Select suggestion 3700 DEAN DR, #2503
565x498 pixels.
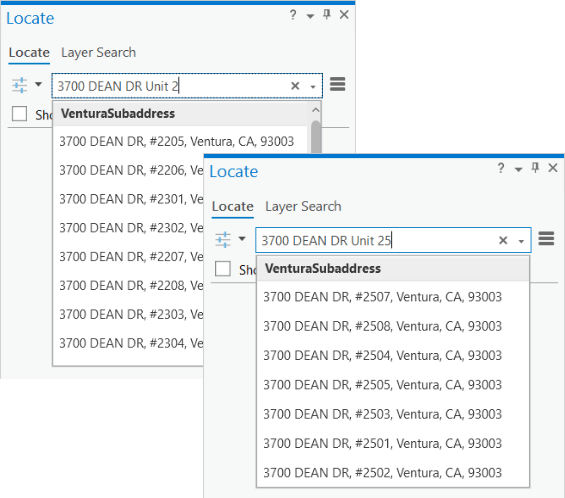point(393,414)
